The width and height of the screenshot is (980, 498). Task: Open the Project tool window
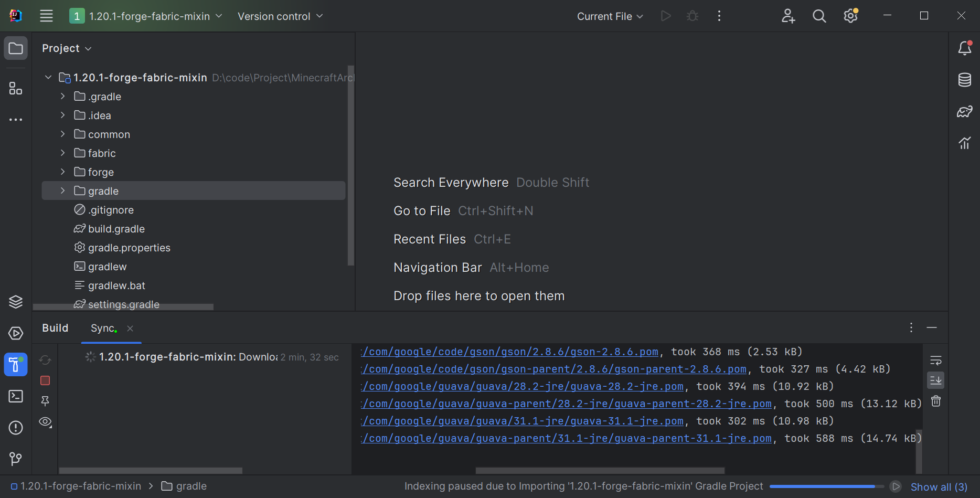[x=16, y=49]
